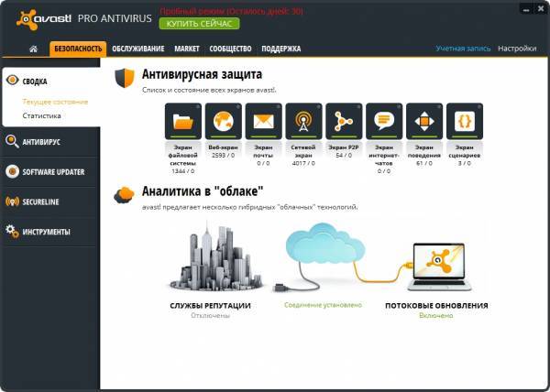Close the avast! window
Screen dimensions: 550x392
click(541, 9)
